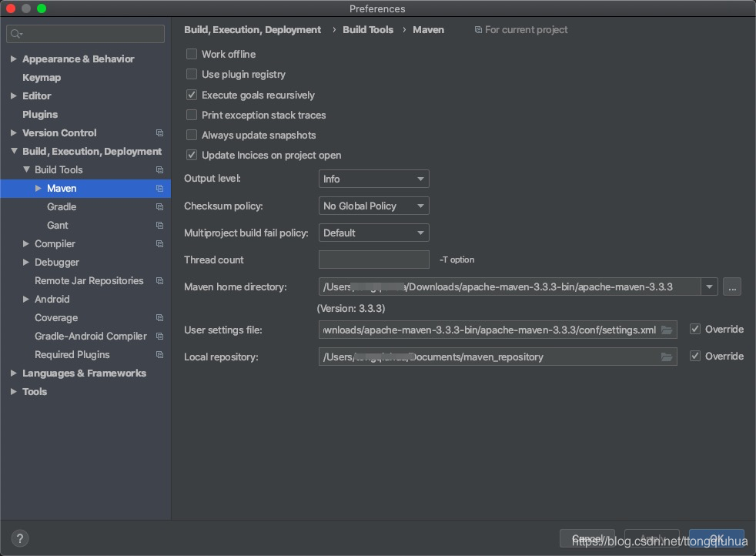Click inside the Thread count field
Viewport: 756px width, 556px height.
pos(373,260)
